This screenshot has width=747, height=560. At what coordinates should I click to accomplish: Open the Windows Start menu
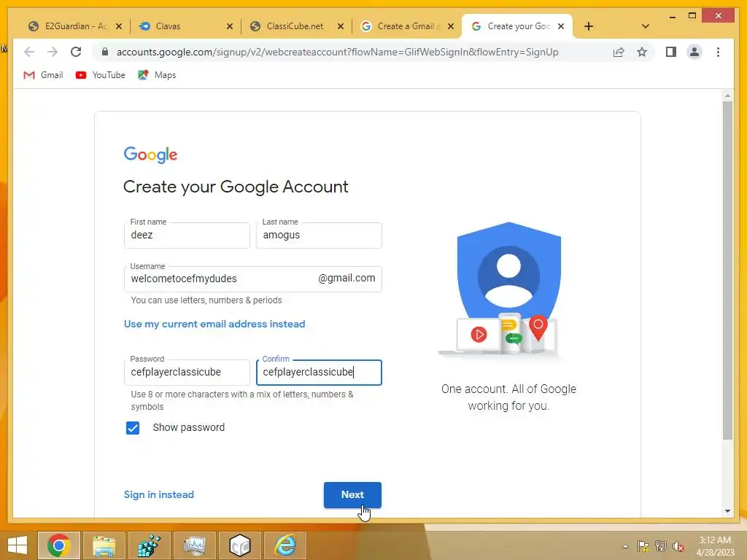click(18, 545)
